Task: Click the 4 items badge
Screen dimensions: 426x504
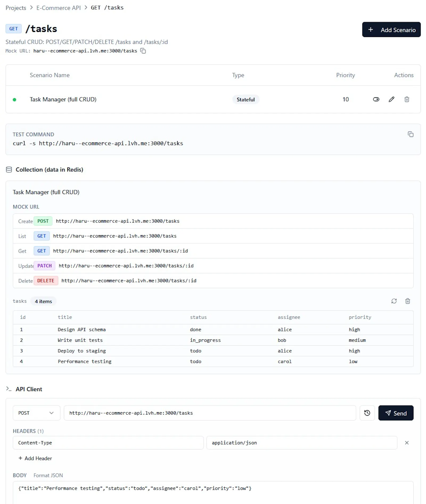Action: [x=43, y=301]
